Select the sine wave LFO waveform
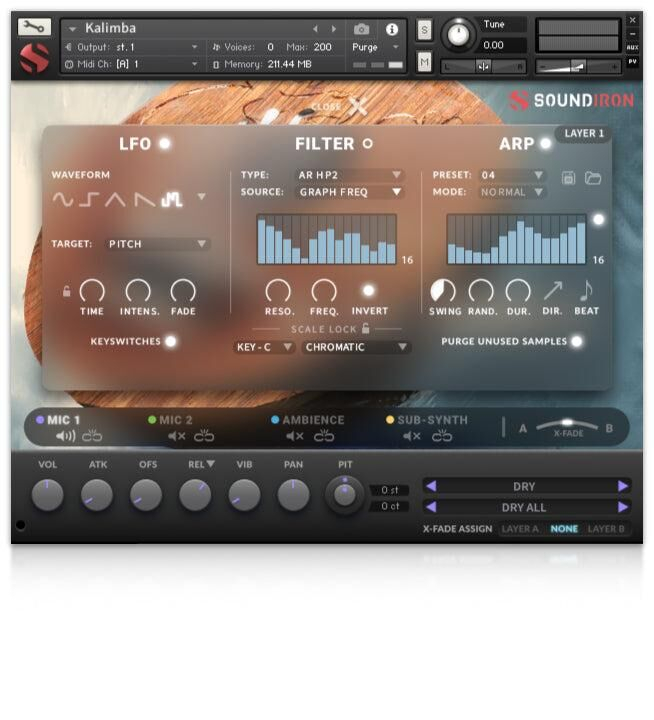 pyautogui.click(x=63, y=199)
